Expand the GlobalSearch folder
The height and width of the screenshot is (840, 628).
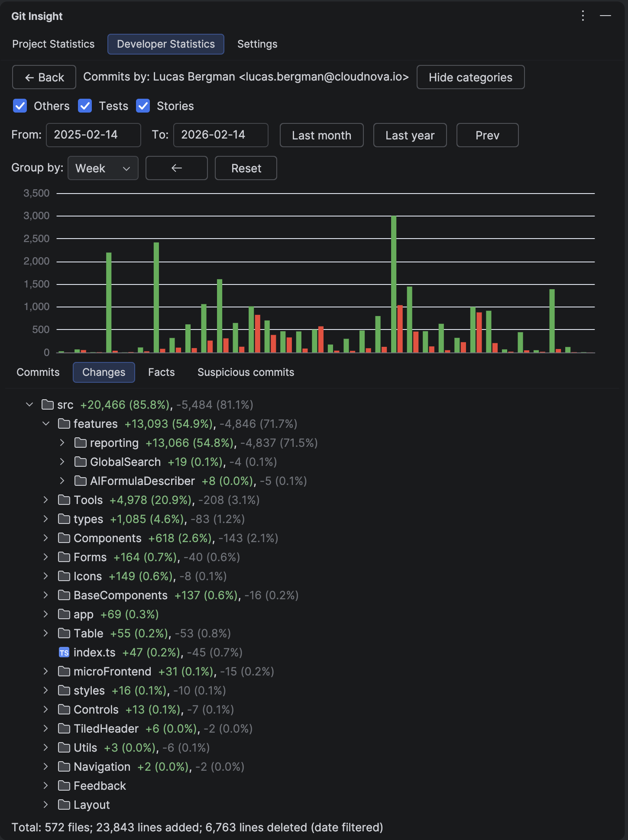[x=62, y=462]
